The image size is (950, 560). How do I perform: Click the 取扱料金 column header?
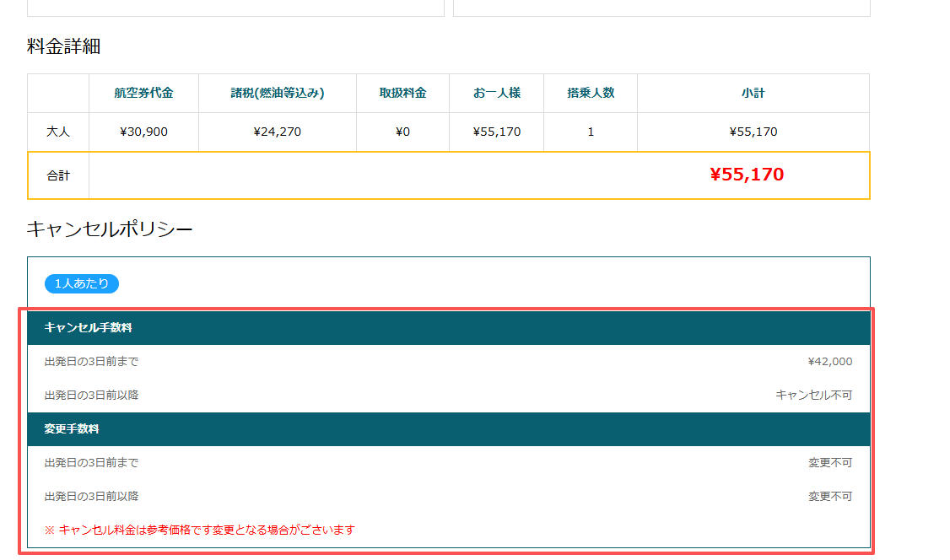pos(402,93)
